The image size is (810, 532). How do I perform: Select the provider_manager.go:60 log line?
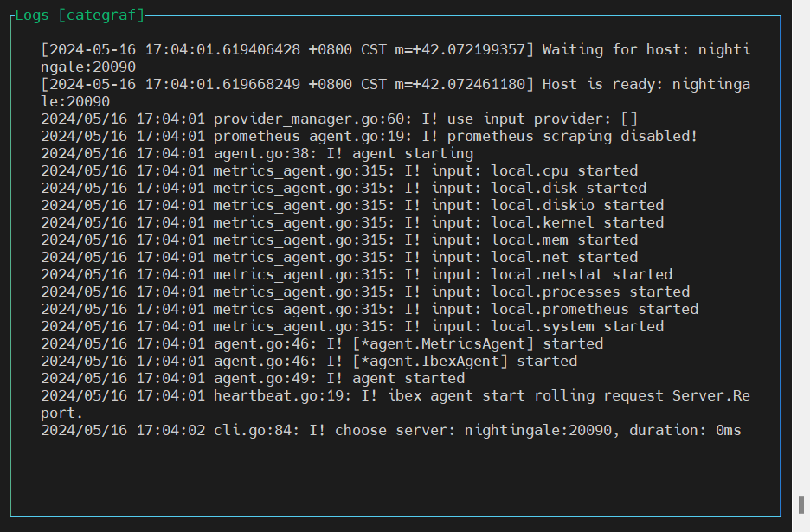(339, 119)
